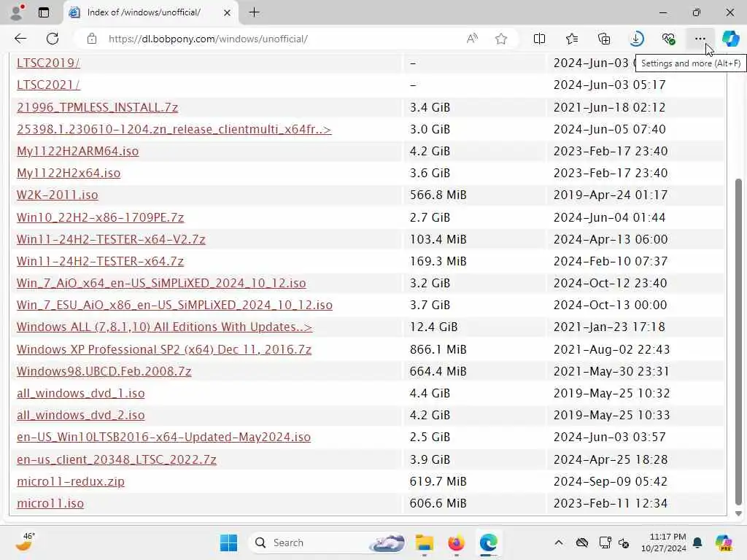Open the Edge profile icon
Screen dimensions: 747x560
(17, 12)
